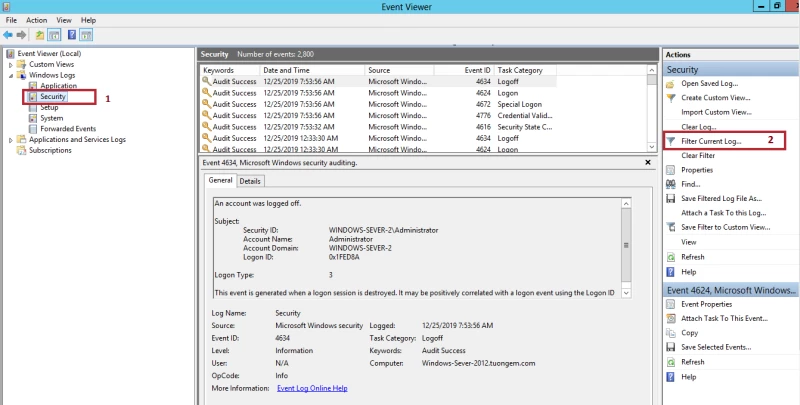Viewport: 800px width, 405px height.
Task: Click the Up one level toolbar icon
Action: (x=40, y=35)
